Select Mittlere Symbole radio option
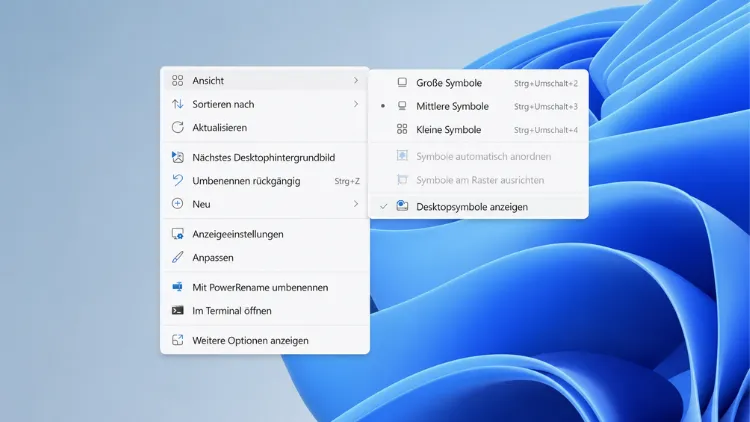The height and width of the screenshot is (422, 750). pos(478,106)
